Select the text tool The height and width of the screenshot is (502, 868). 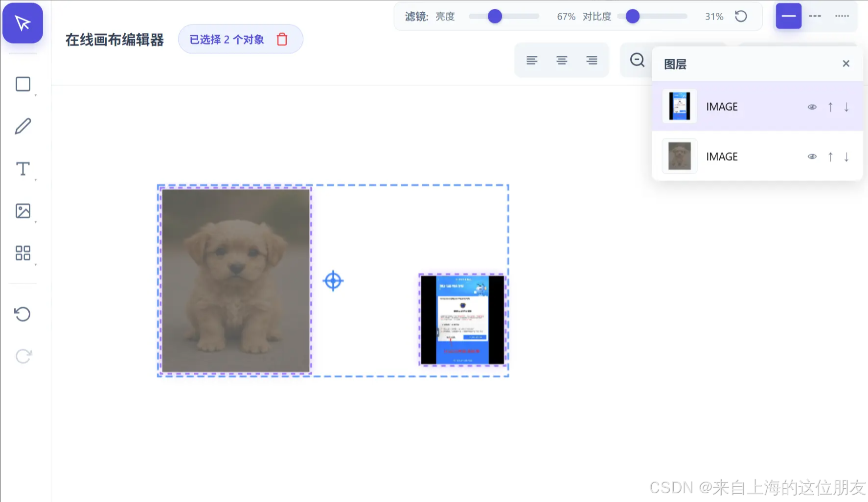tap(23, 168)
